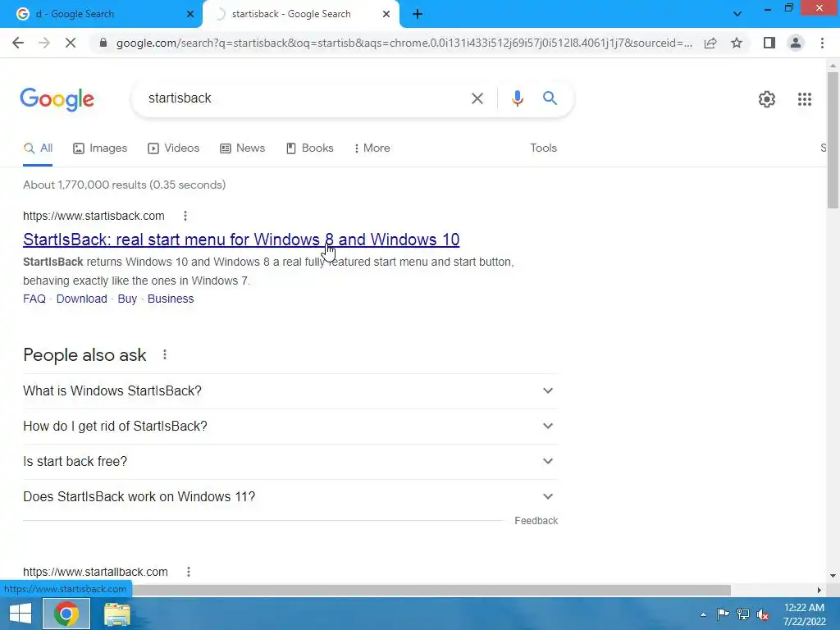Image resolution: width=840 pixels, height=630 pixels.
Task: Go to the Google logo homepage
Action: pos(57,99)
